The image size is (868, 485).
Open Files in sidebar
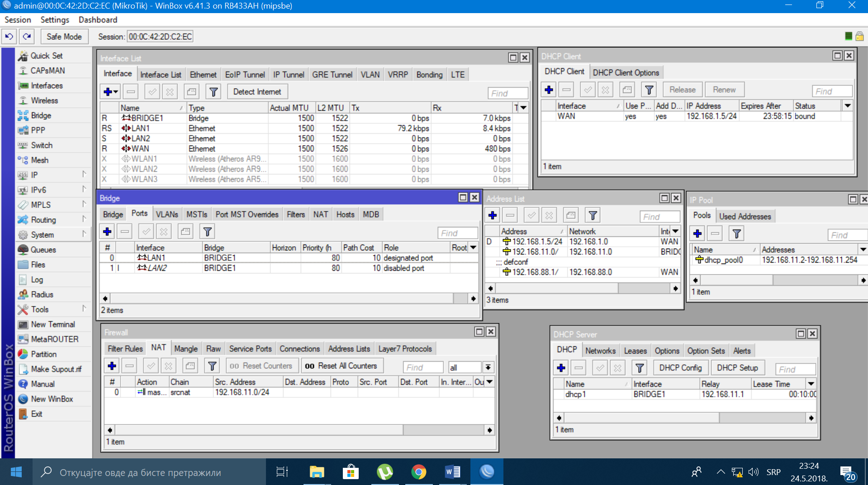click(x=38, y=264)
